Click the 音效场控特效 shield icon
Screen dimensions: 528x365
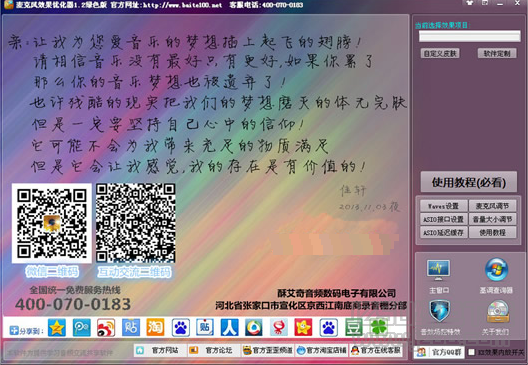coord(440,311)
